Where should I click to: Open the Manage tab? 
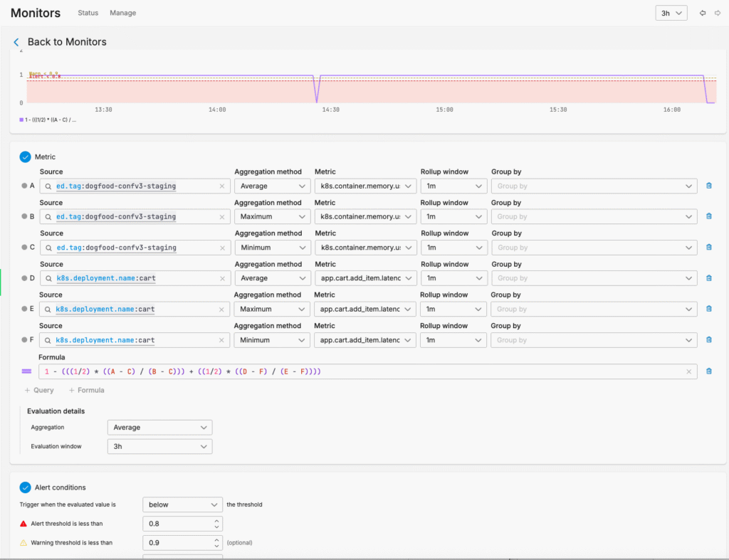(122, 13)
